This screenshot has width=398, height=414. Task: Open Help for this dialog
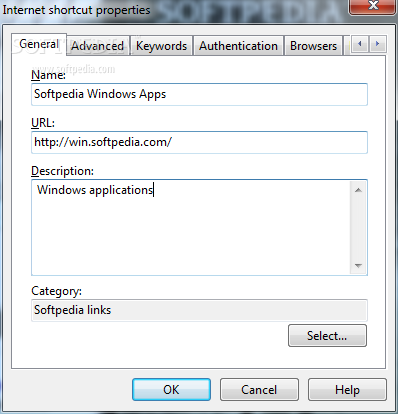[x=347, y=389]
